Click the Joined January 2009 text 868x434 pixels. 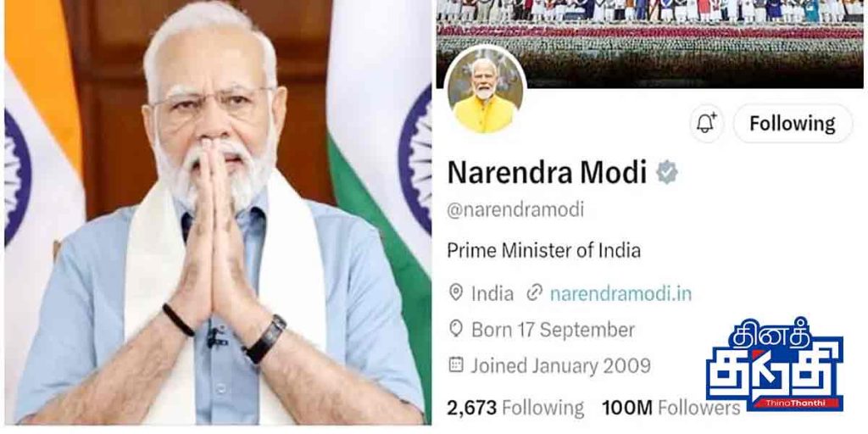[x=561, y=366]
